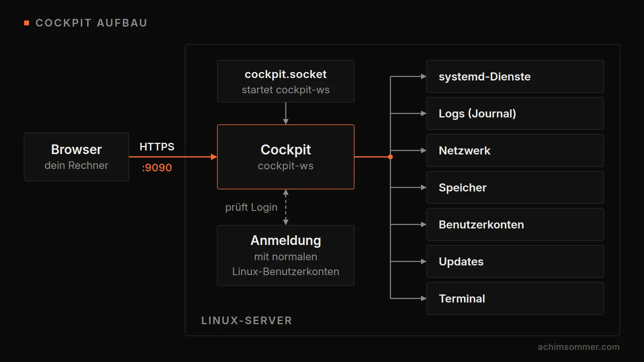Select the "Speicher" entry

[x=515, y=187]
